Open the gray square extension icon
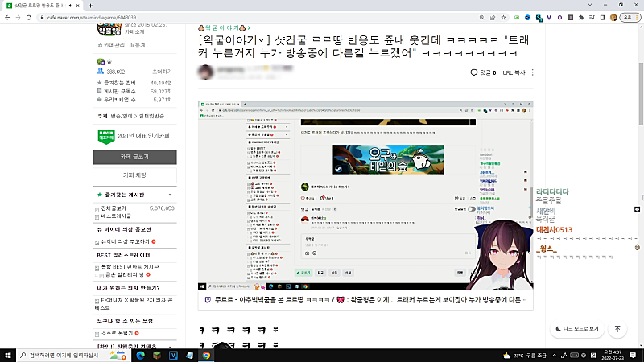The width and height of the screenshot is (644, 362). click(x=571, y=18)
